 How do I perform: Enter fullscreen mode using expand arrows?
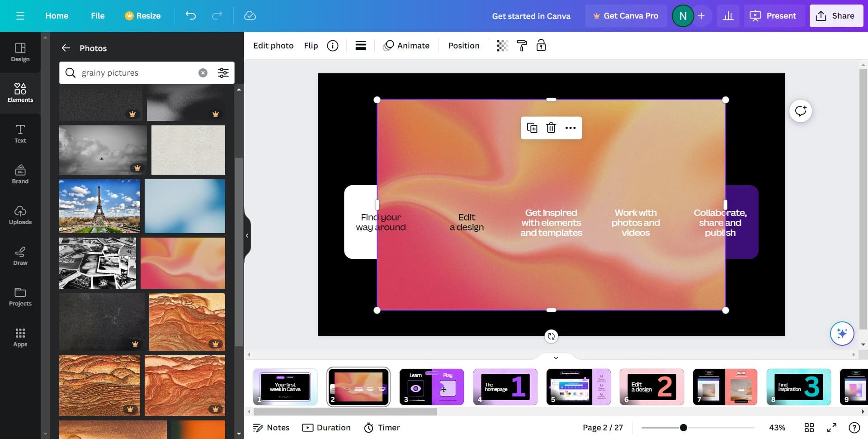point(831,428)
